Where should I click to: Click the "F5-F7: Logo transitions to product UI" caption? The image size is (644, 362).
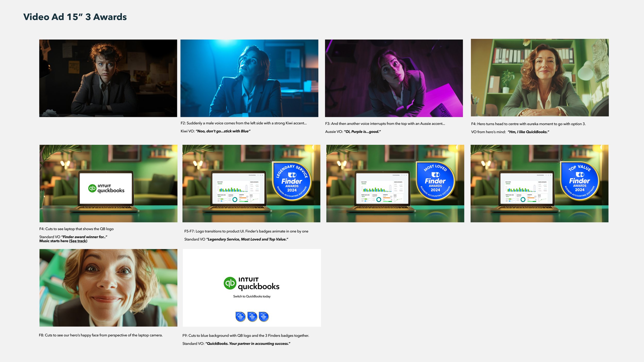point(246,231)
